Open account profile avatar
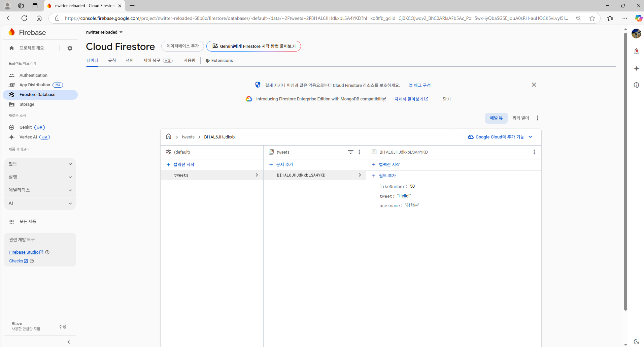Viewport: 644px width, 347px height. coord(636,33)
